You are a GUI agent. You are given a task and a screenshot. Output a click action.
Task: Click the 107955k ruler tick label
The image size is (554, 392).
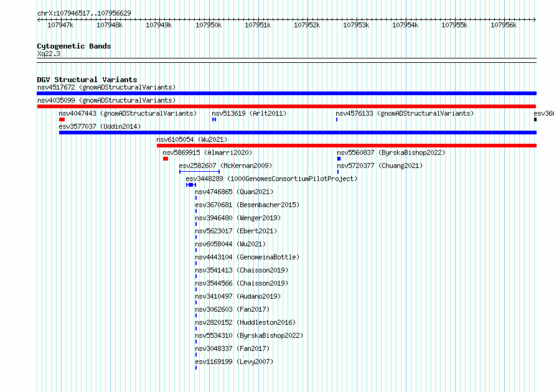point(454,25)
